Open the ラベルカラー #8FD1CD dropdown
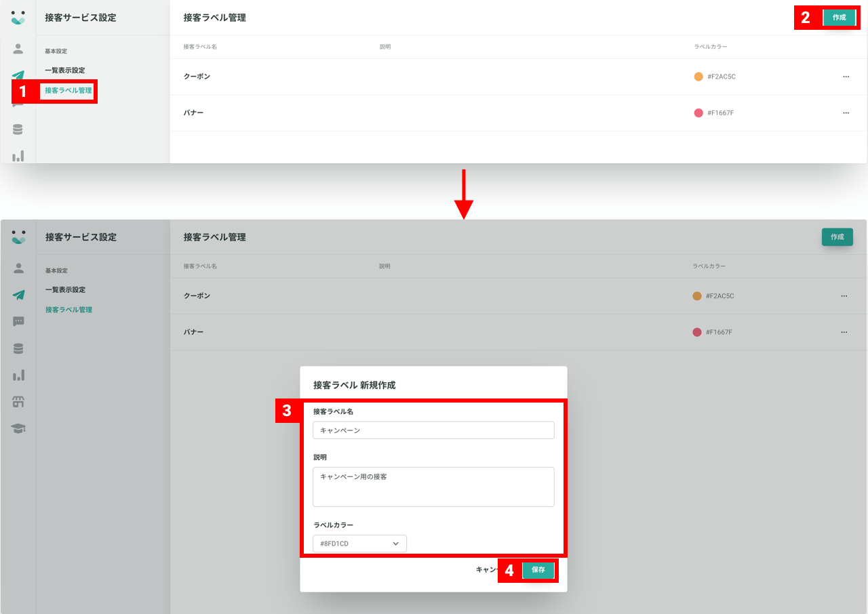The height and width of the screenshot is (614, 868). 359,544
